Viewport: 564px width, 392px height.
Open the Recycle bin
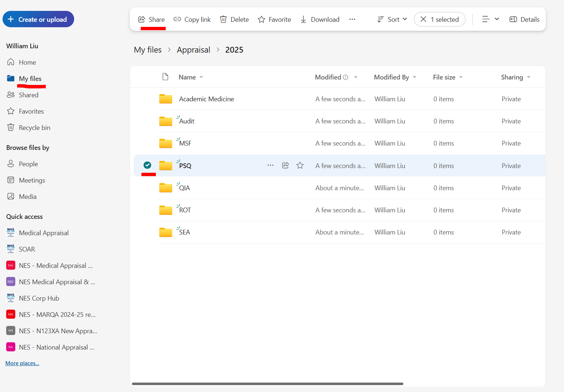pyautogui.click(x=35, y=128)
